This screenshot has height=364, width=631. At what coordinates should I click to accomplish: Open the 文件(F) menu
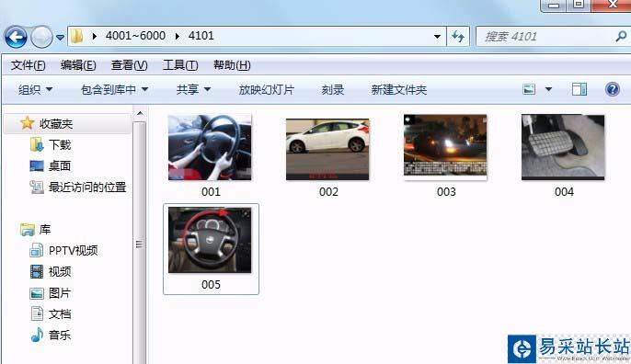point(28,65)
